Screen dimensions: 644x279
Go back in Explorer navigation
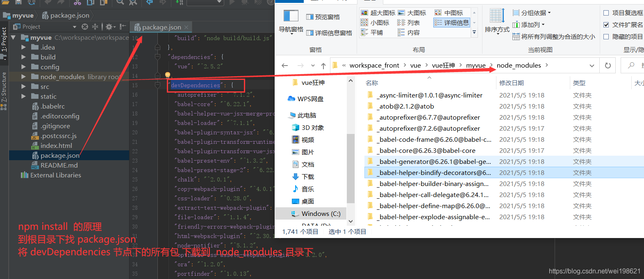(x=285, y=66)
